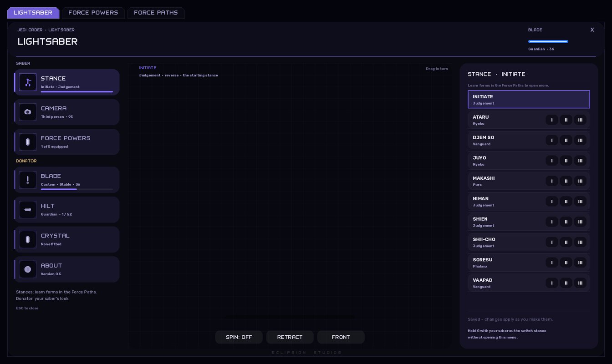Image resolution: width=612 pixels, height=364 pixels.
Task: Click the 'Third person · 95' text
Action: [x=57, y=117]
